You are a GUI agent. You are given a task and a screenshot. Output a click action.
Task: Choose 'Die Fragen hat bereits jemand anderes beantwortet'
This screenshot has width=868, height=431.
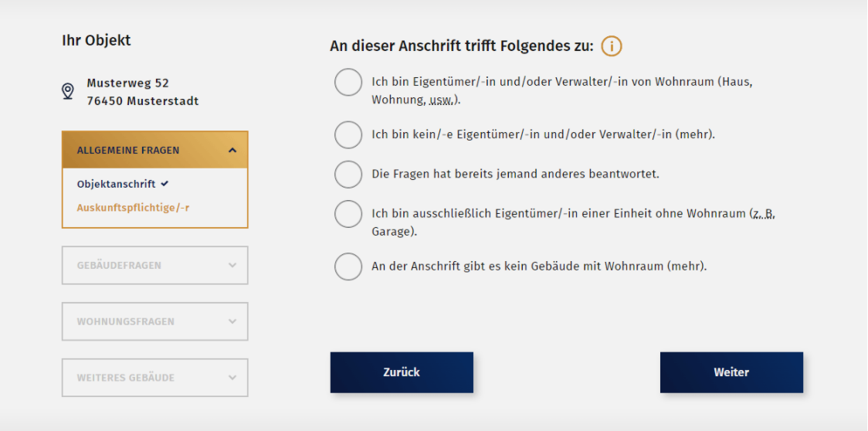click(348, 174)
